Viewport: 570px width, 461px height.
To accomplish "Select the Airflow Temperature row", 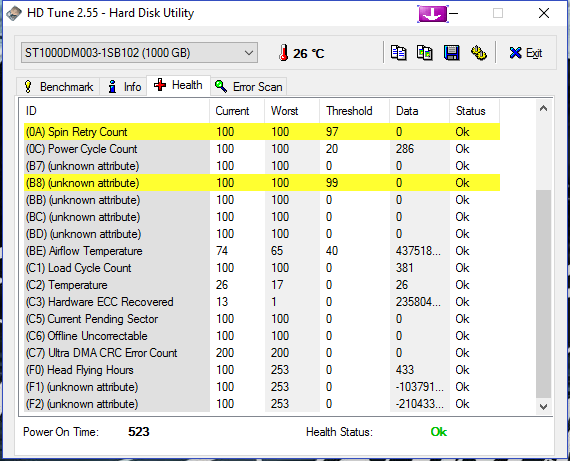I will click(x=262, y=251).
